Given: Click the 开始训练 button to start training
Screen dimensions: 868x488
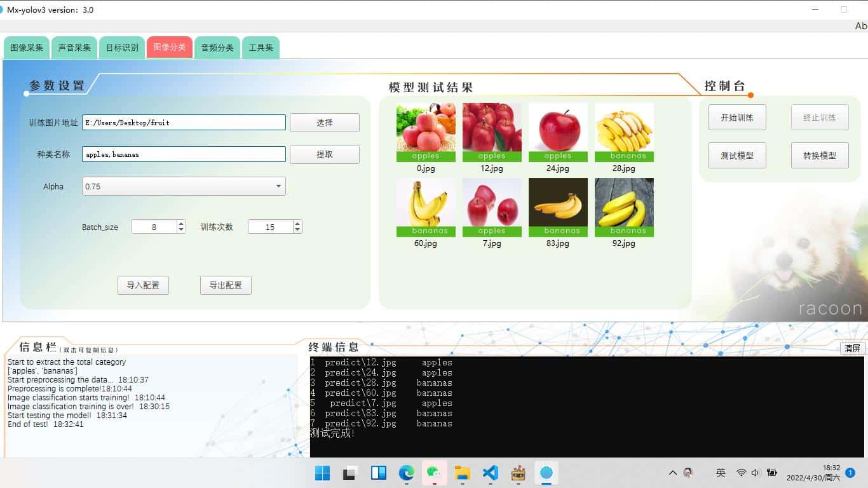Looking at the screenshot, I should point(736,117).
